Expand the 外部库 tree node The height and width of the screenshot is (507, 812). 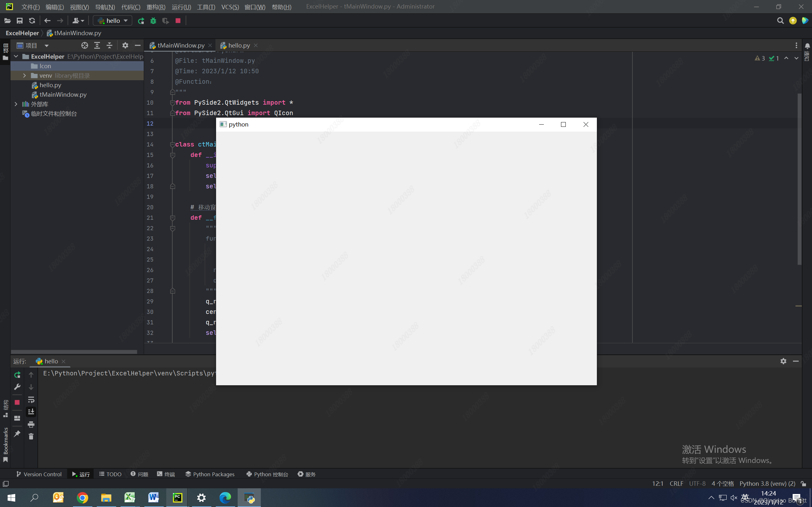[x=16, y=104]
